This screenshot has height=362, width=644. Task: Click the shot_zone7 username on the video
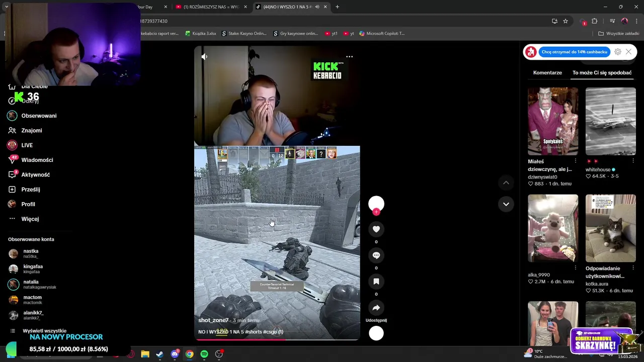tap(213, 320)
